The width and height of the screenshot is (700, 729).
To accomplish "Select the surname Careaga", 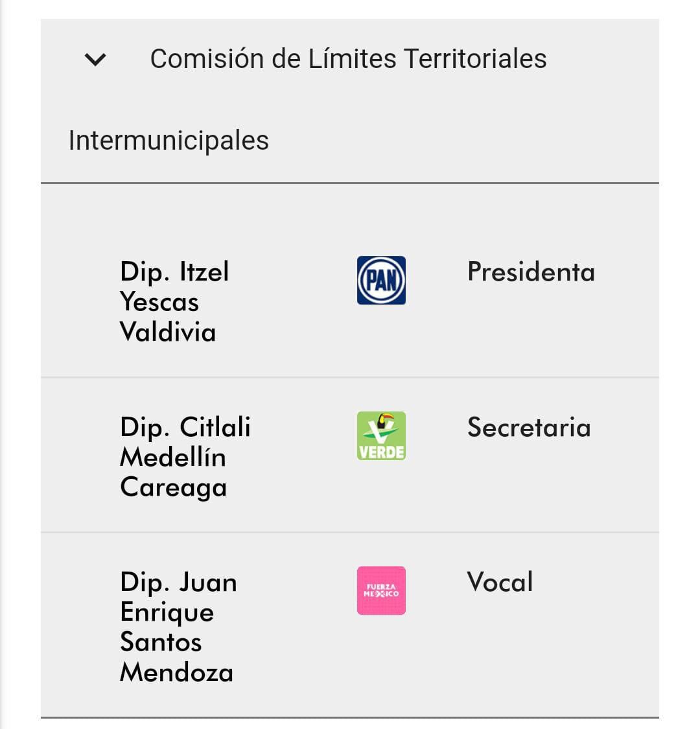I will pos(174,488).
